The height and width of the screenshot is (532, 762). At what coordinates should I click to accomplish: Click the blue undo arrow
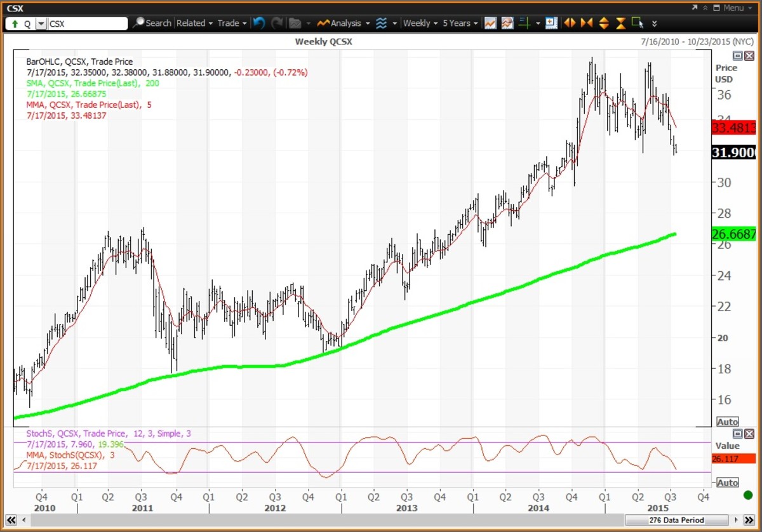[x=258, y=23]
